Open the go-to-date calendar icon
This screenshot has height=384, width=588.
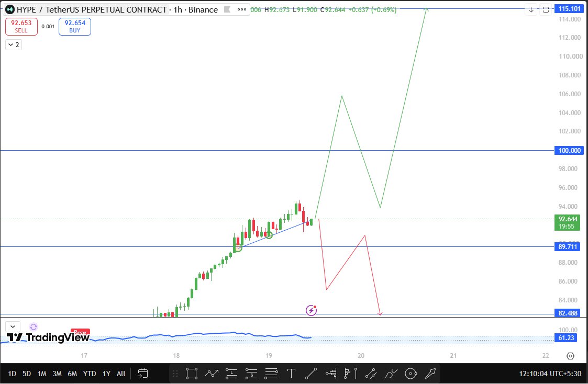pyautogui.click(x=143, y=374)
